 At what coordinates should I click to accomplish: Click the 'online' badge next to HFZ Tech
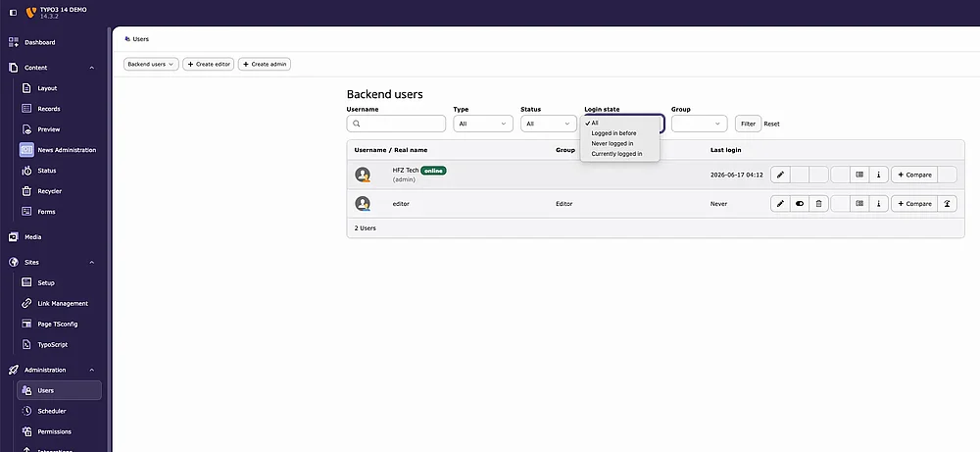(434, 171)
